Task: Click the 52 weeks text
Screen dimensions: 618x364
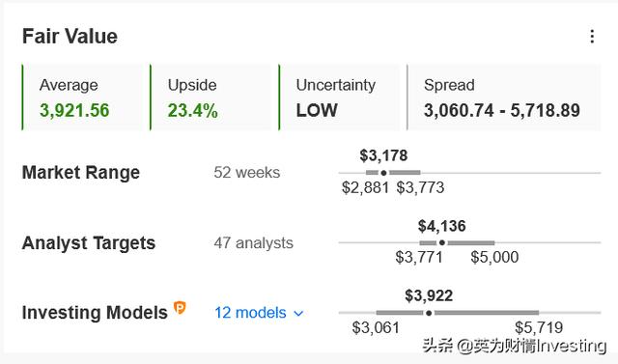Action: coord(247,173)
